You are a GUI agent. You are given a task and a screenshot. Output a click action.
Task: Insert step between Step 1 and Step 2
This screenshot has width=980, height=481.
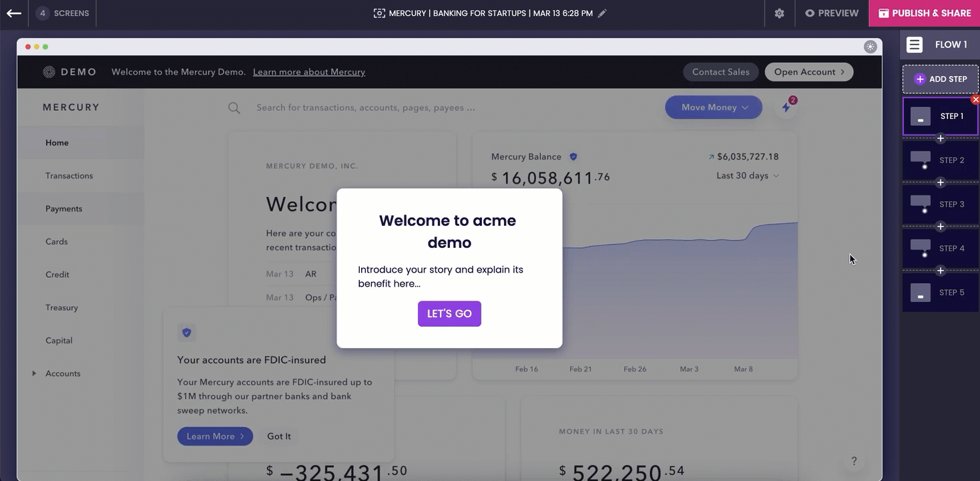pos(941,139)
